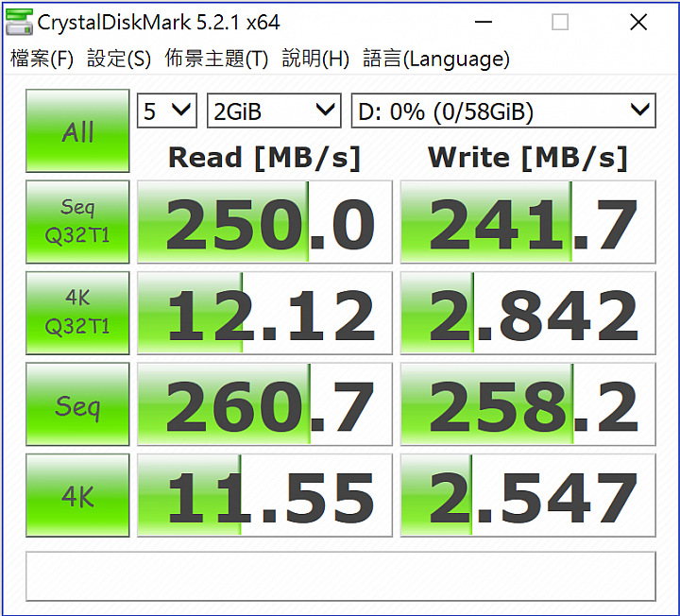Click the 4K read value 11.55
The width and height of the screenshot is (680, 616).
264,495
